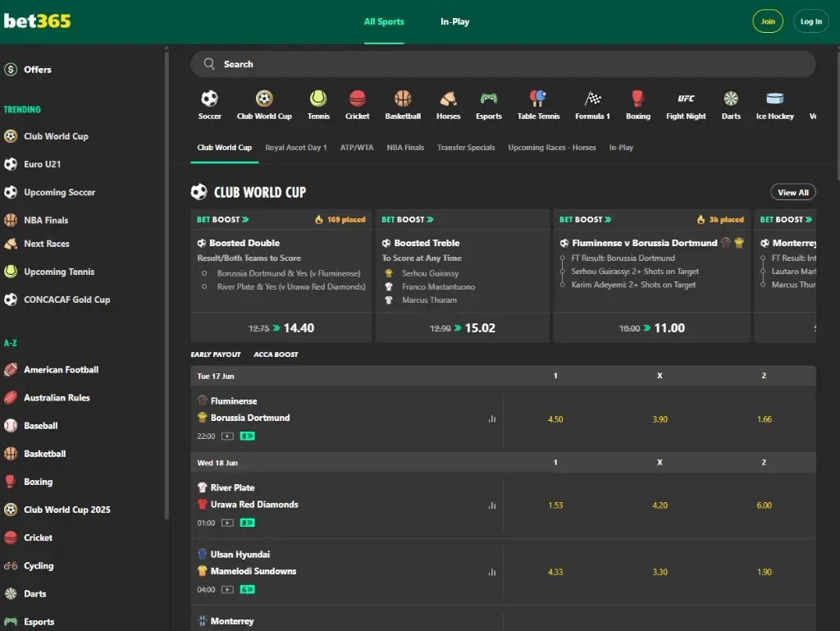Expand the 8 markets badge for Fluminense match
Screen dimensions: 840x631
pos(247,437)
